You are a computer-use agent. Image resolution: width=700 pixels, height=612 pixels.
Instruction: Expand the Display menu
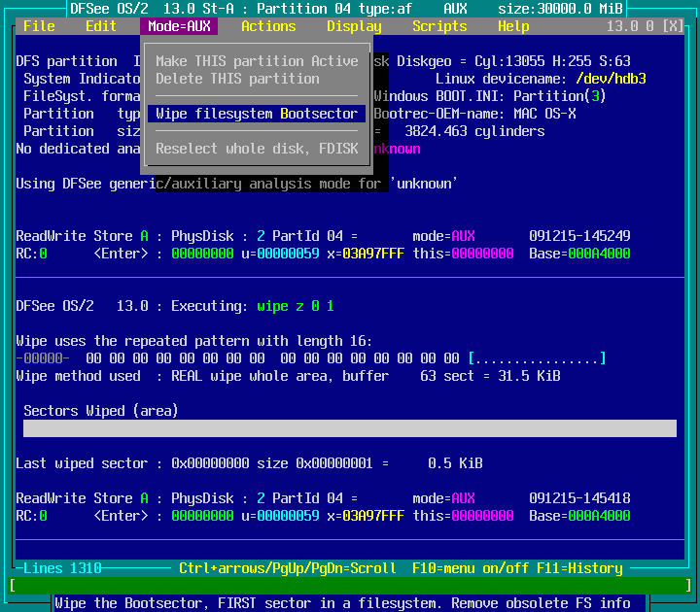pyautogui.click(x=354, y=26)
